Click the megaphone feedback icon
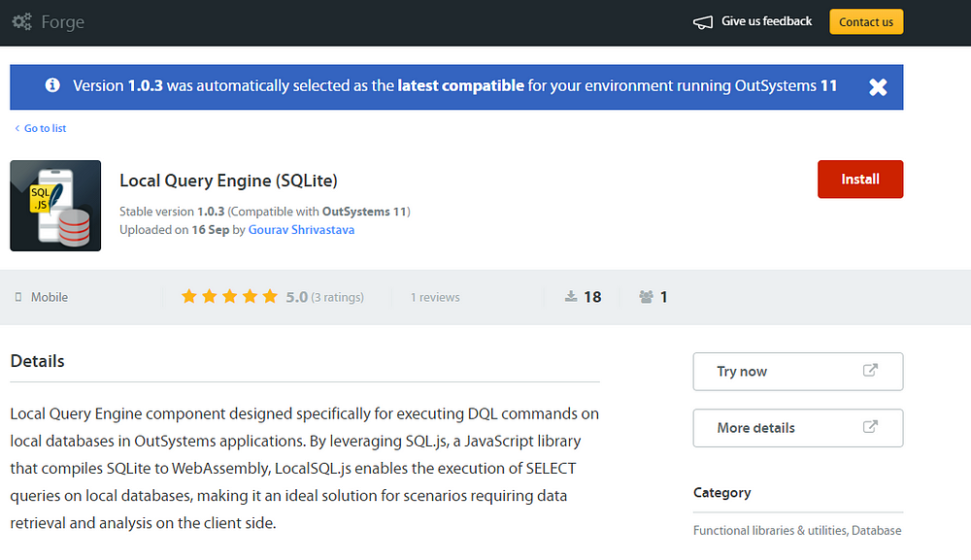This screenshot has height=560, width=971. 700,20
